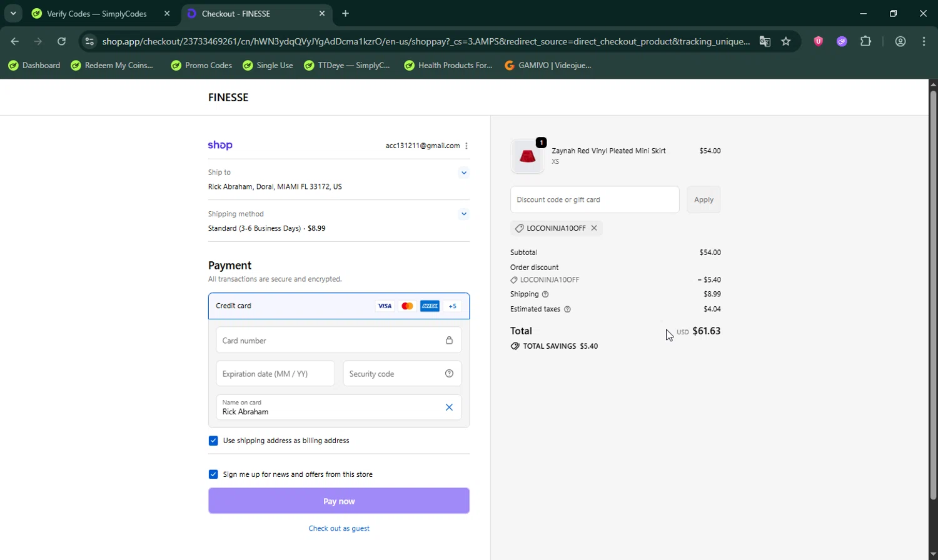The image size is (938, 560).
Task: Click the Visa card icon
Action: coord(385,306)
